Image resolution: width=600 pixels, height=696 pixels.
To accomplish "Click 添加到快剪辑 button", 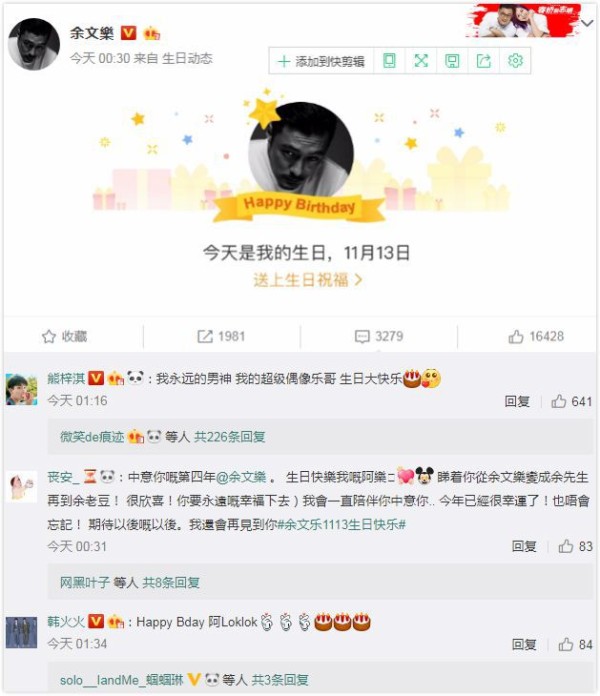I will tap(321, 61).
